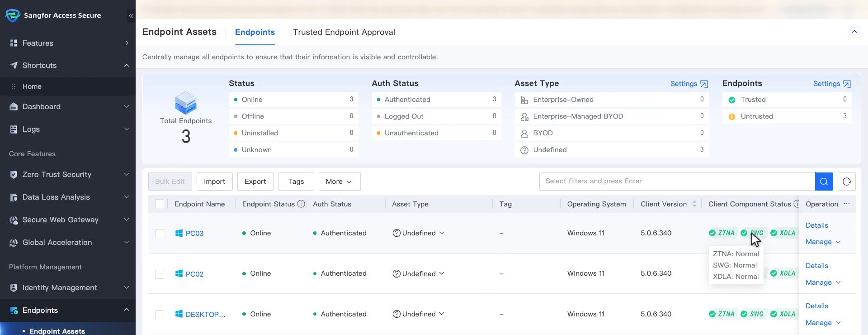Open Settings link for Endpoints panel

(832, 84)
